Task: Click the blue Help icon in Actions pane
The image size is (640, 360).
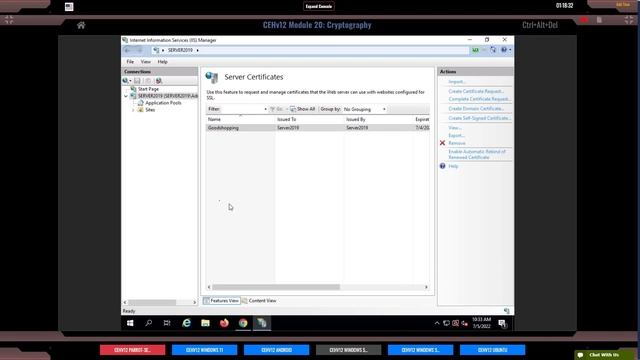Action: click(x=442, y=166)
